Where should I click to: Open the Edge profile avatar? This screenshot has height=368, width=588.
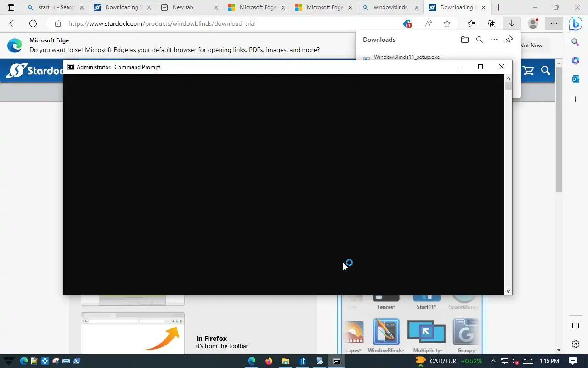click(533, 23)
